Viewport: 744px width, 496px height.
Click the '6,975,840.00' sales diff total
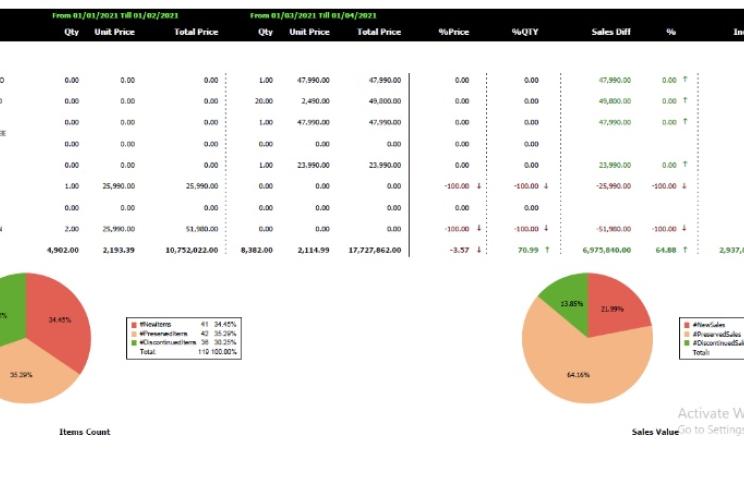coord(607,250)
